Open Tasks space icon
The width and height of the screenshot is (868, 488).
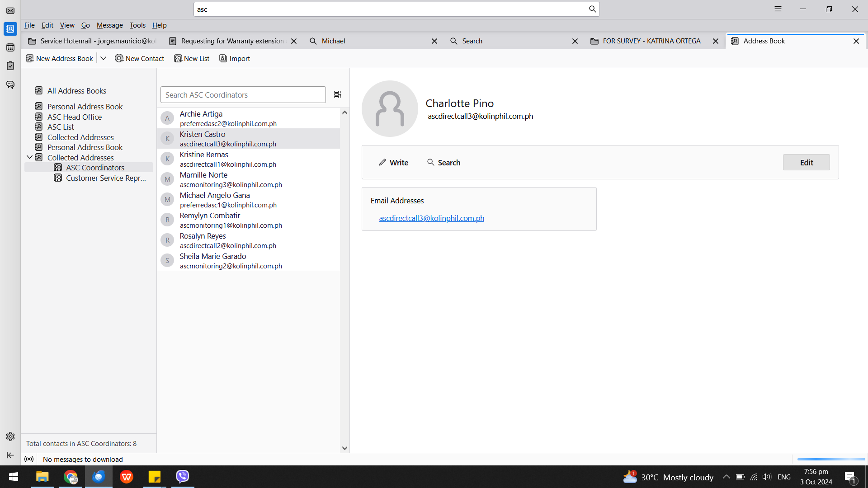pyautogui.click(x=10, y=66)
